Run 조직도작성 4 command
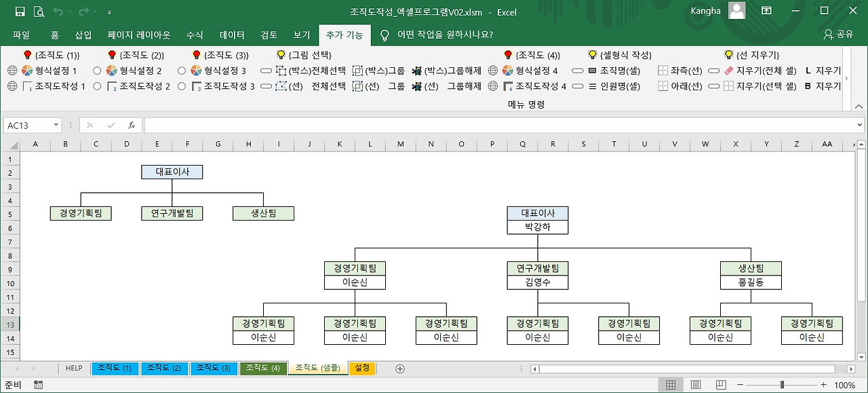The height and width of the screenshot is (393, 868). (x=534, y=86)
